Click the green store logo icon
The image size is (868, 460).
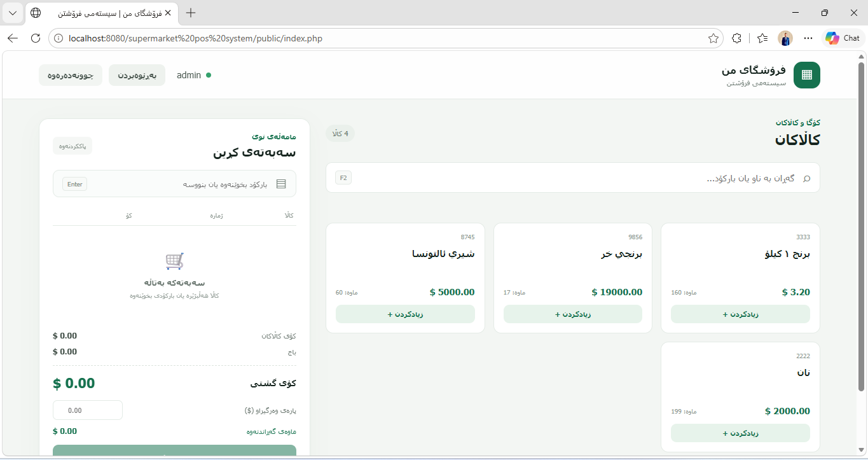(x=807, y=75)
